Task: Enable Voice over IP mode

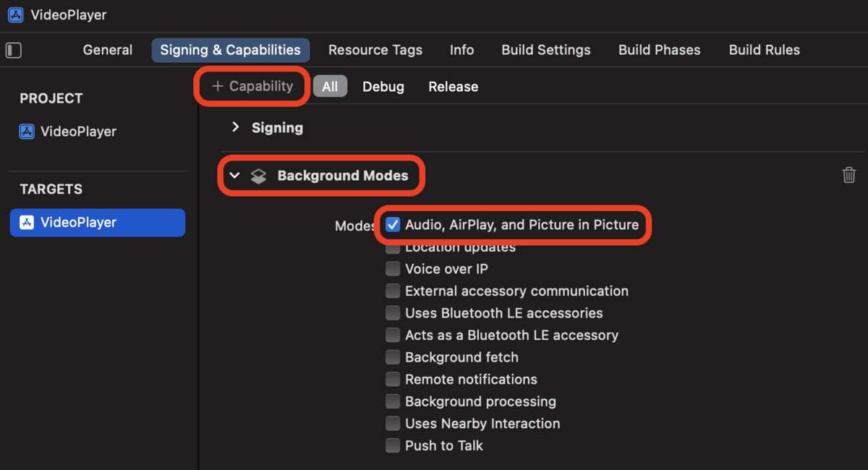Action: 393,269
